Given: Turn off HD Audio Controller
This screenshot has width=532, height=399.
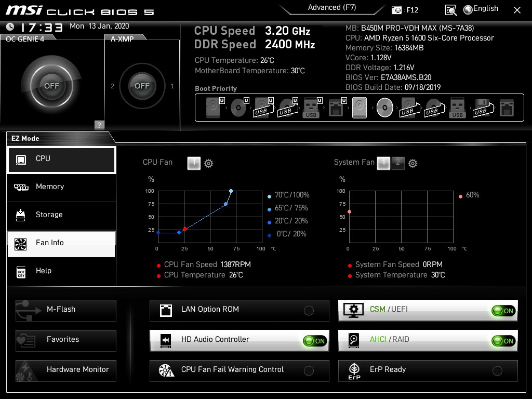Looking at the screenshot, I should (x=314, y=341).
